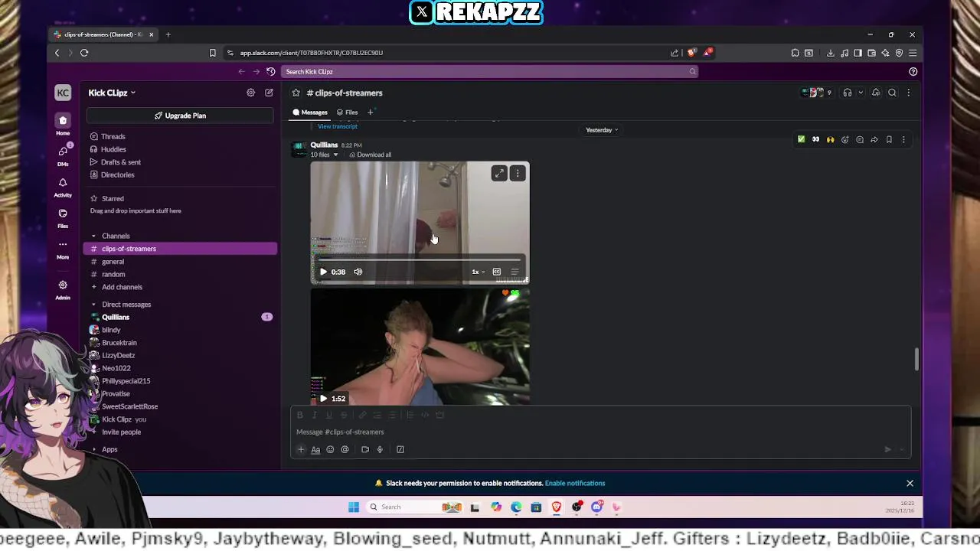Viewport: 980px width, 551px height.
Task: Open emoji picker in message composer
Action: 330,449
